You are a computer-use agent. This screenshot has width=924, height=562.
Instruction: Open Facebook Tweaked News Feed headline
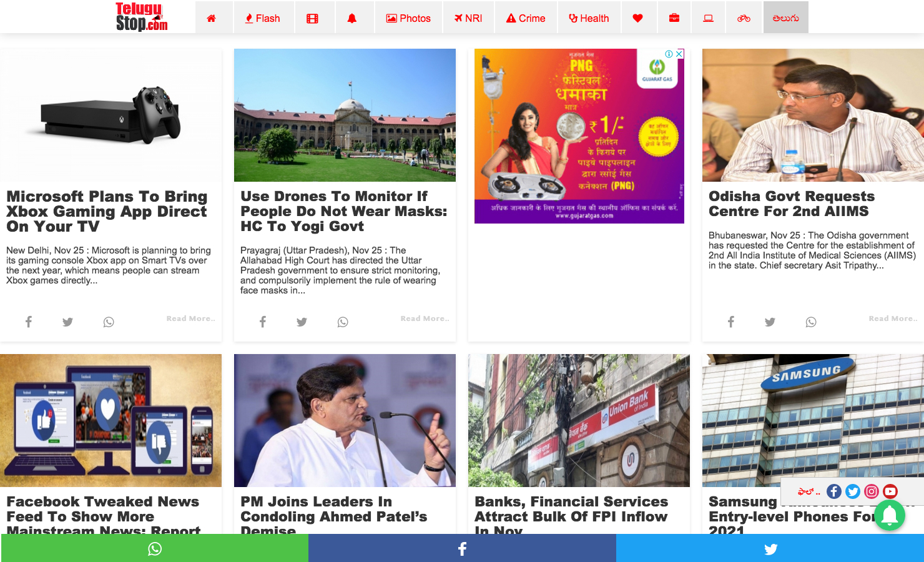(x=103, y=515)
